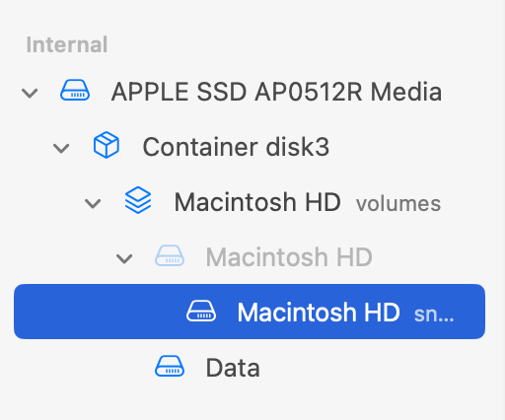The image size is (505, 420).
Task: Select the highlighted Macintosh HD snapshot name
Action: click(x=319, y=313)
